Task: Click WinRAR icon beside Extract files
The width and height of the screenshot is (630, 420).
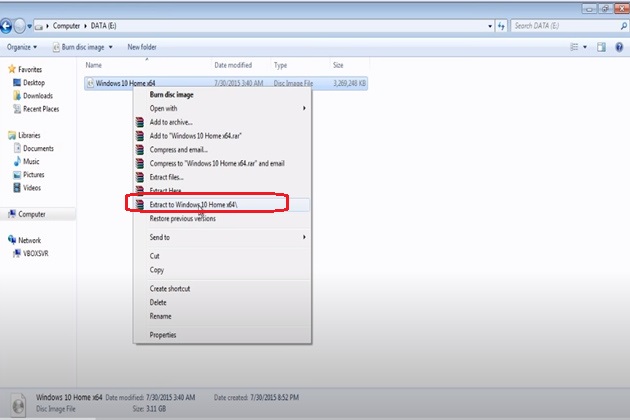Action: click(x=140, y=177)
